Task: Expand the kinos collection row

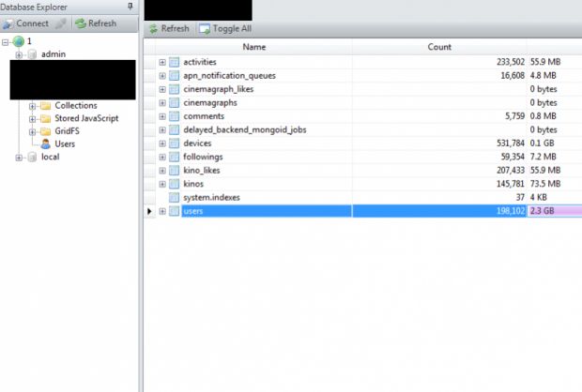Action: pos(162,184)
